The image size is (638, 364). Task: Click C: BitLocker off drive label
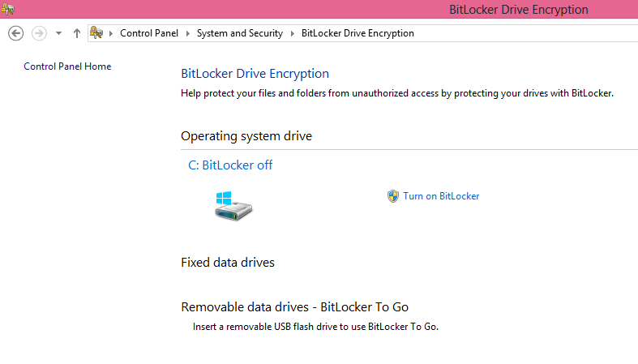point(230,165)
